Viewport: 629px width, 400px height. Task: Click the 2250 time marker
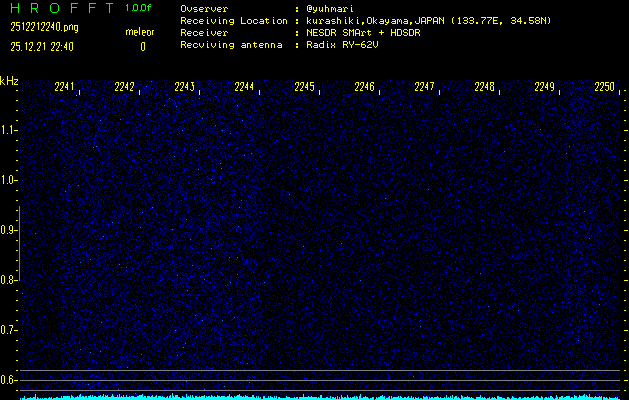pos(604,87)
